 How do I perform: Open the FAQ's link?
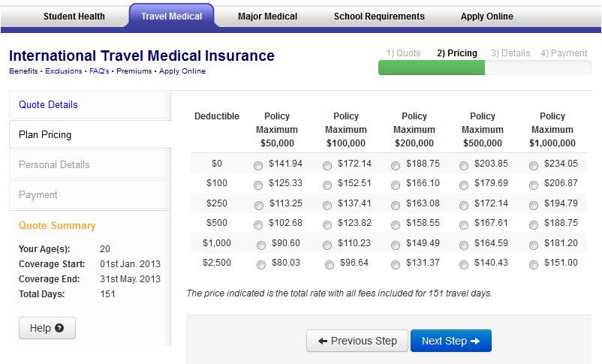[x=100, y=71]
